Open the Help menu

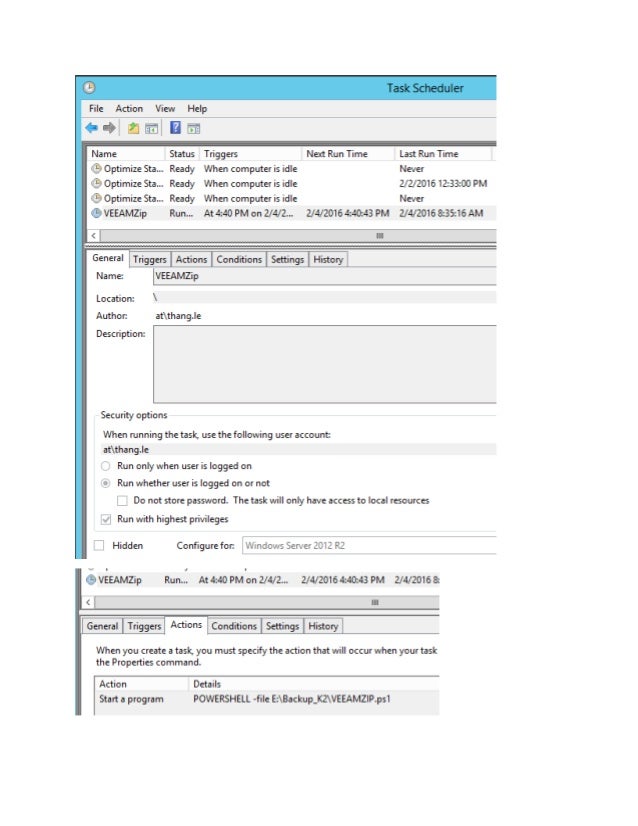pyautogui.click(x=197, y=109)
